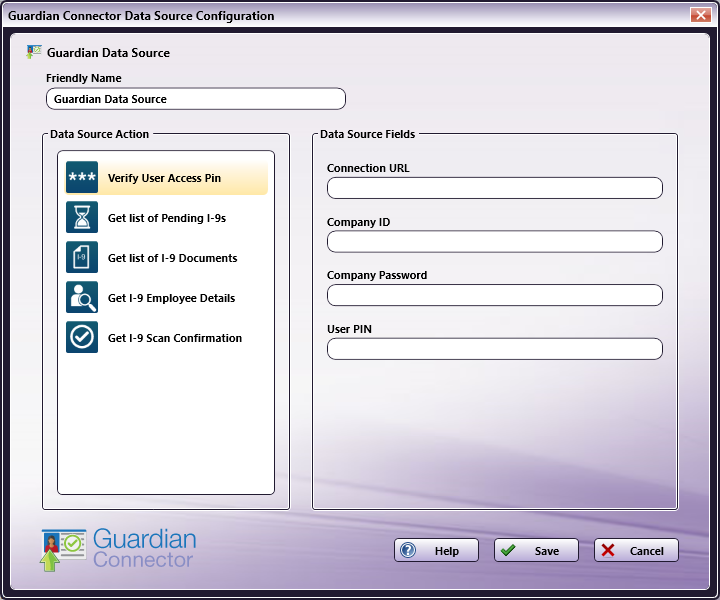Focus the Company ID field

[x=495, y=241]
